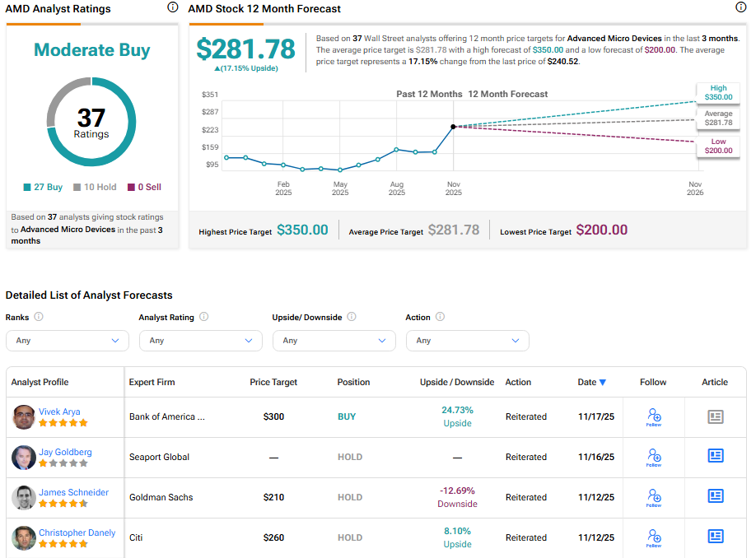
Task: Expand the Analyst Rating dropdown
Action: (200, 340)
